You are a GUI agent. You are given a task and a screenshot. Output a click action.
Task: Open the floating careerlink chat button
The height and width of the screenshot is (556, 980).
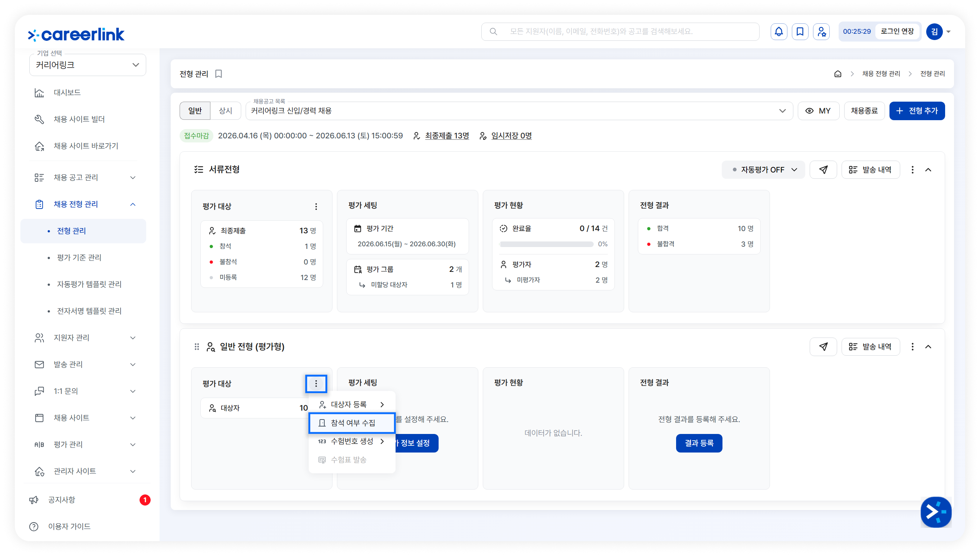[936, 512]
